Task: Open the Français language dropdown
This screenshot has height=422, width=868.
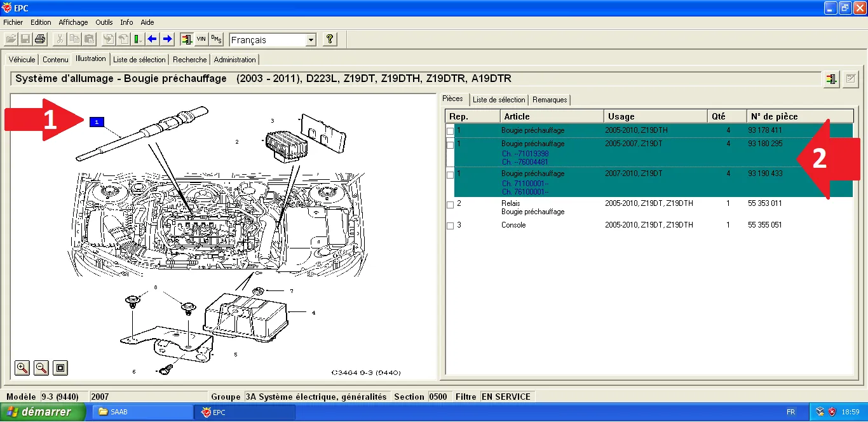Action: coord(310,40)
